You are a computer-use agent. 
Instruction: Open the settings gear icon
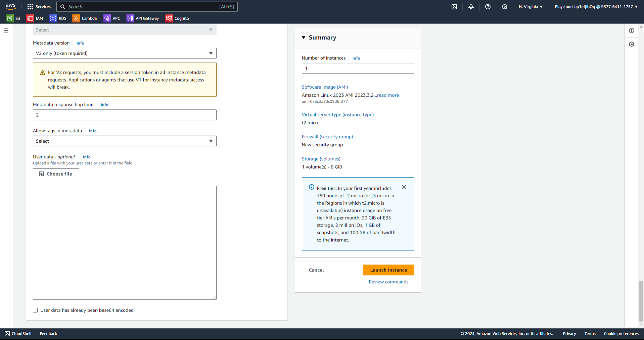pos(504,7)
